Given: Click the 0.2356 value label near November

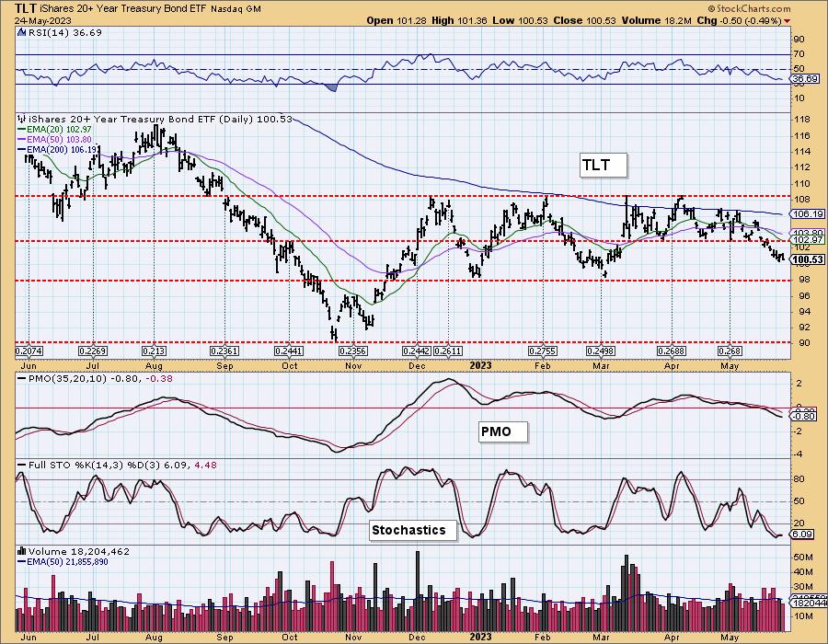Looking at the screenshot, I should click(352, 351).
